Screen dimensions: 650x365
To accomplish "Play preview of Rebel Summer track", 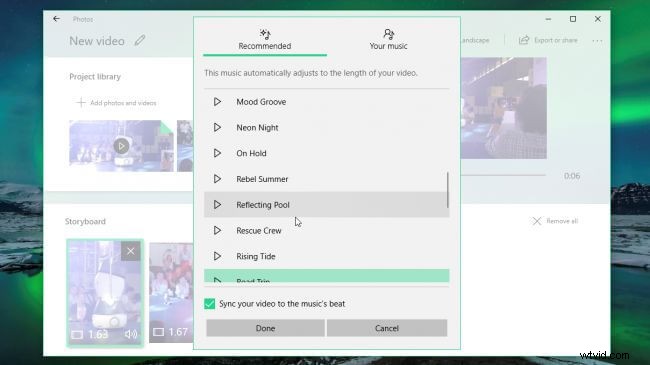I will pos(217,179).
